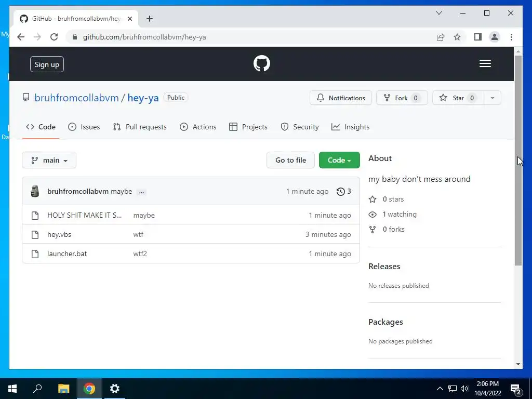Open the Packages heading link
This screenshot has width=532, height=399.
tap(386, 322)
